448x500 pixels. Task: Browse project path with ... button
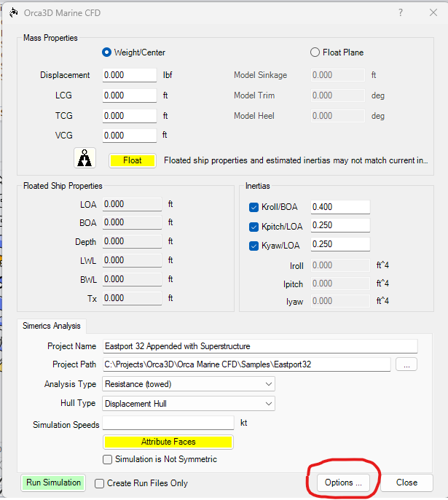click(406, 364)
